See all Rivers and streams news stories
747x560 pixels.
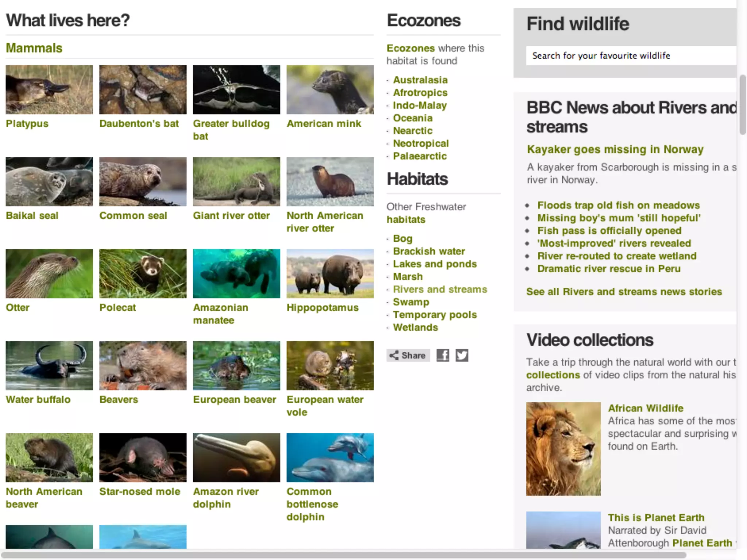624,292
